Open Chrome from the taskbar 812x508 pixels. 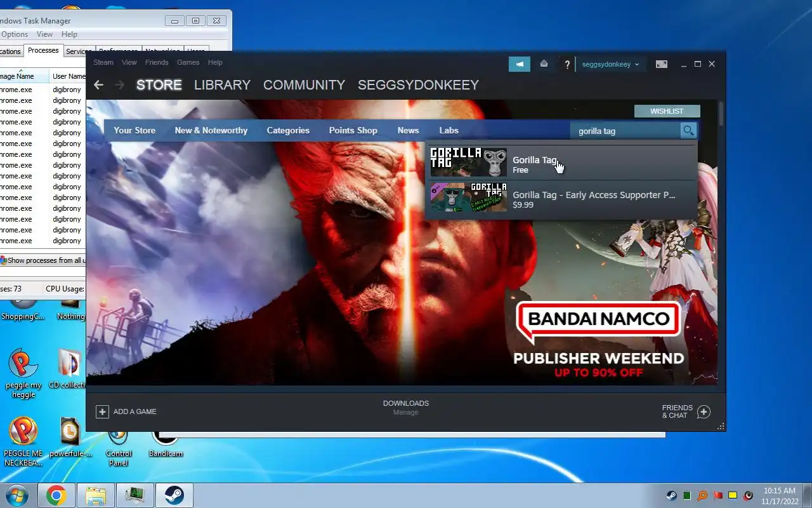(56, 495)
